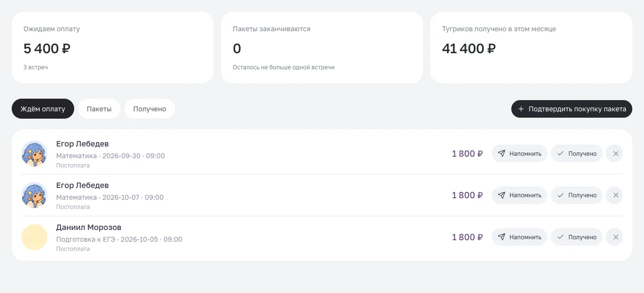Click 1 800 ₽ amount in Даниил Морозов row
Viewport: 644px width, 293px height.
click(x=467, y=237)
